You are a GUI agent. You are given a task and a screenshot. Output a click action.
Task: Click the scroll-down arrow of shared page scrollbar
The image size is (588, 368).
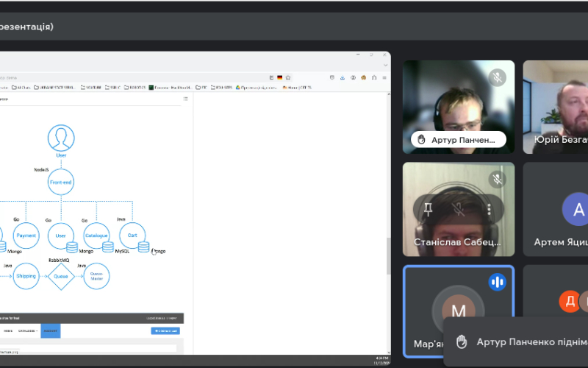coord(389,353)
